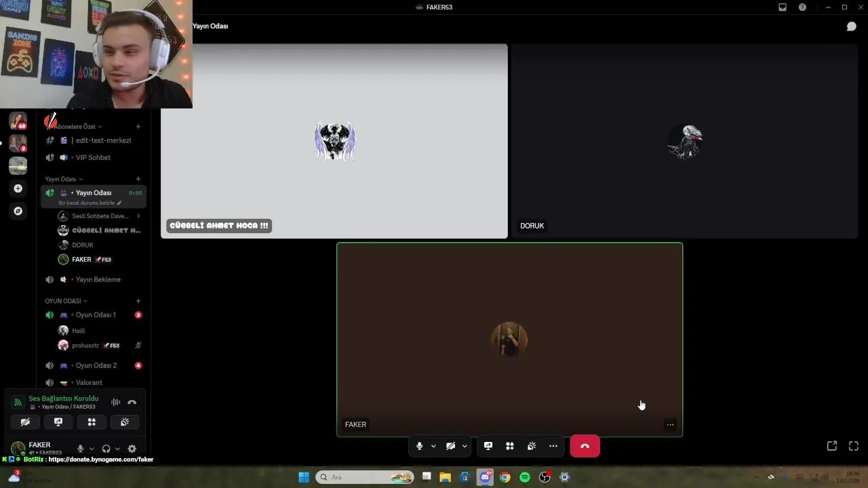
Task: Select FAKER video tile avatar
Action: point(509,340)
